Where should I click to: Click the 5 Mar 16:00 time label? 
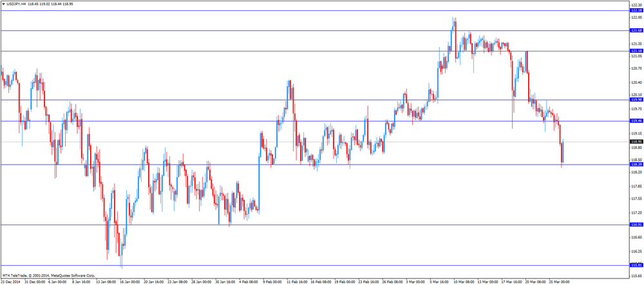439,282
